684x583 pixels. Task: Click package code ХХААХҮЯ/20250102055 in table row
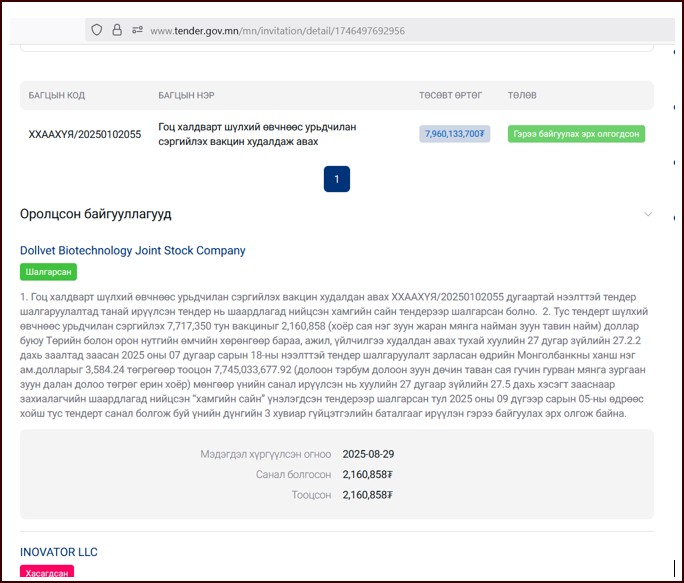coord(85,134)
